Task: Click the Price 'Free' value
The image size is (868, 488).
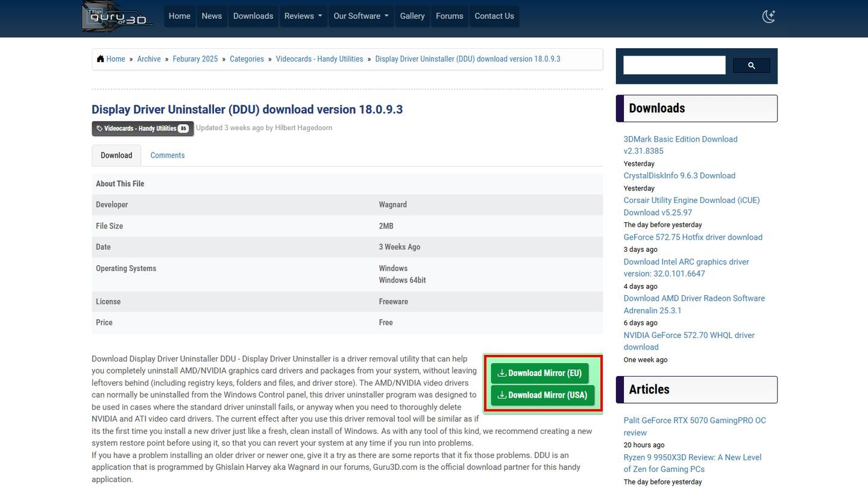Action: coord(386,322)
